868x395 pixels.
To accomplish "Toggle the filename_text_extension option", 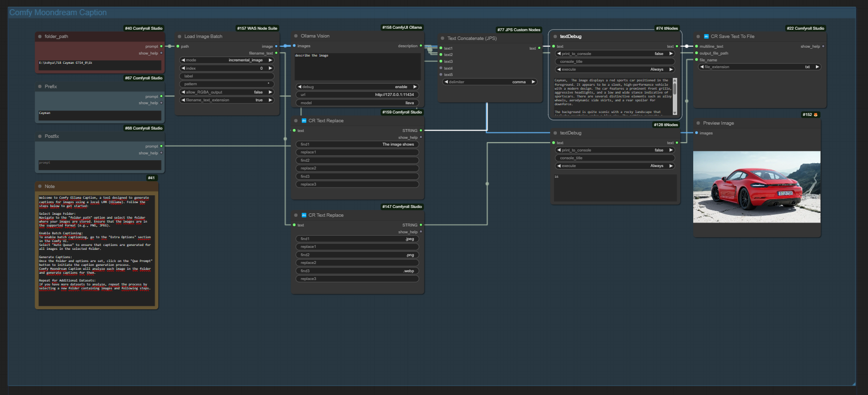I will (227, 100).
